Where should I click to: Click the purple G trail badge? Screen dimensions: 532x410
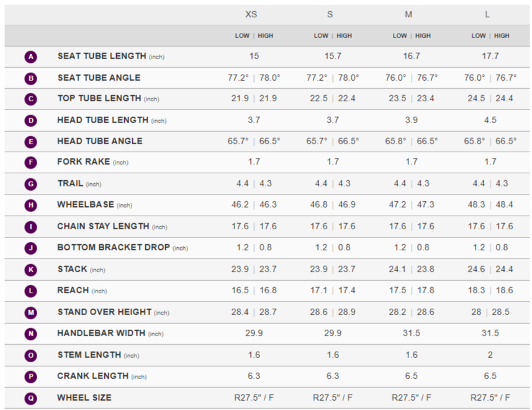coord(30,184)
